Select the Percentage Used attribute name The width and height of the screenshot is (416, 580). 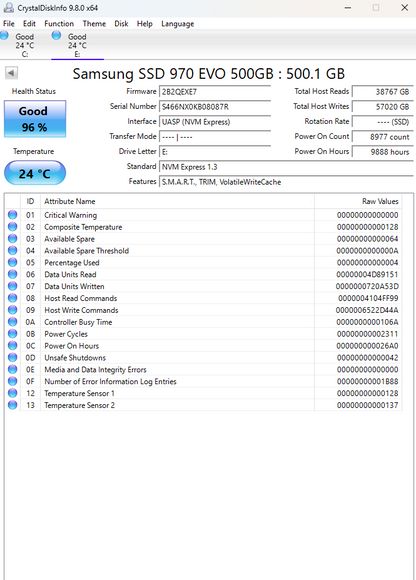pos(72,262)
